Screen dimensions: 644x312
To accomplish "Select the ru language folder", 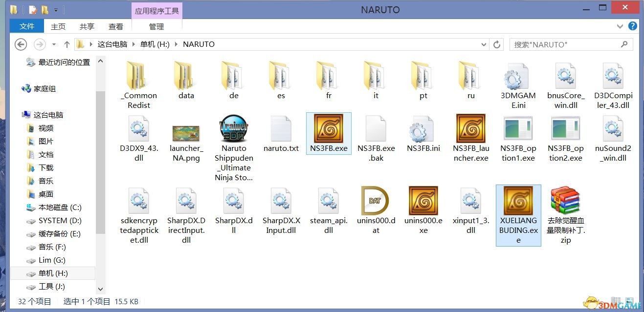I will tap(471, 81).
